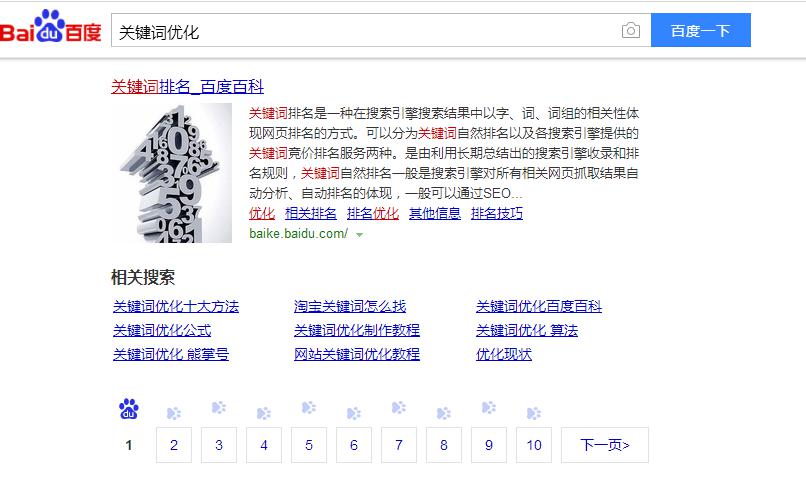Select related search 网站关键词优化教程

[357, 354]
